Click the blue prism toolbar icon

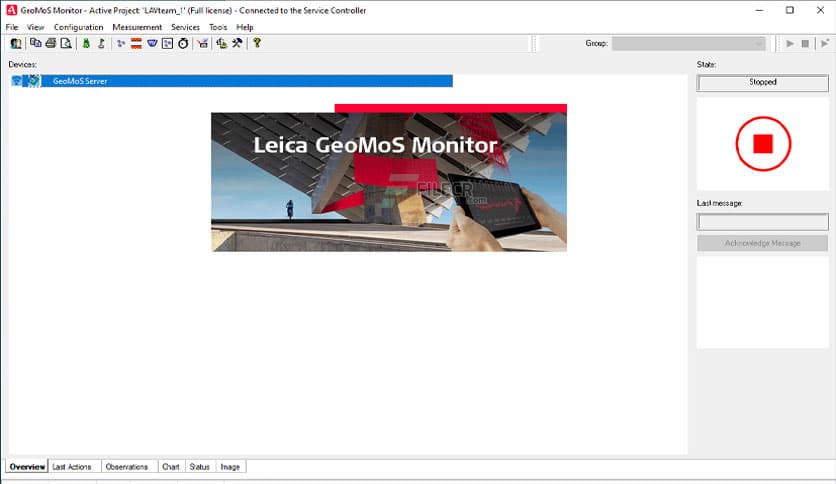152,43
